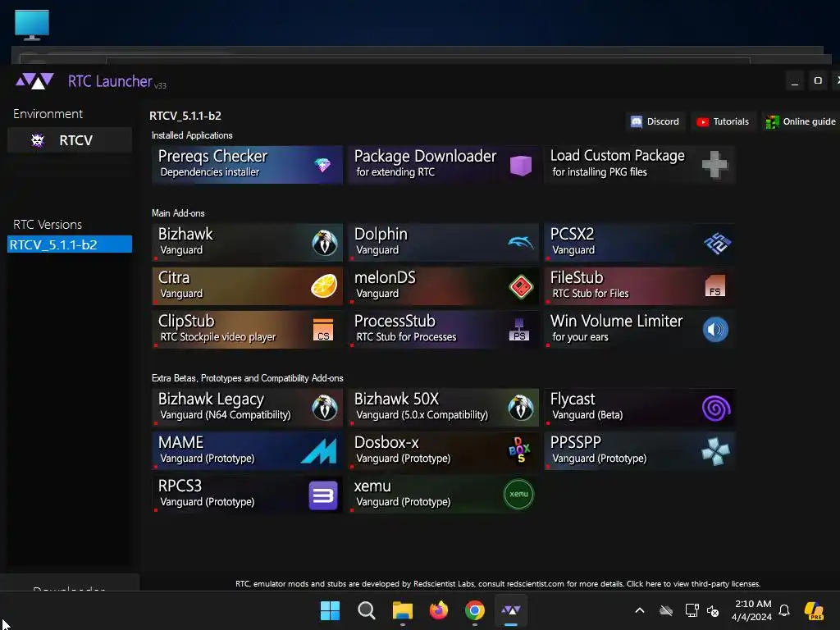Click the RTC Launcher triangle logo
Image resolution: width=840 pixels, height=630 pixels.
point(34,81)
